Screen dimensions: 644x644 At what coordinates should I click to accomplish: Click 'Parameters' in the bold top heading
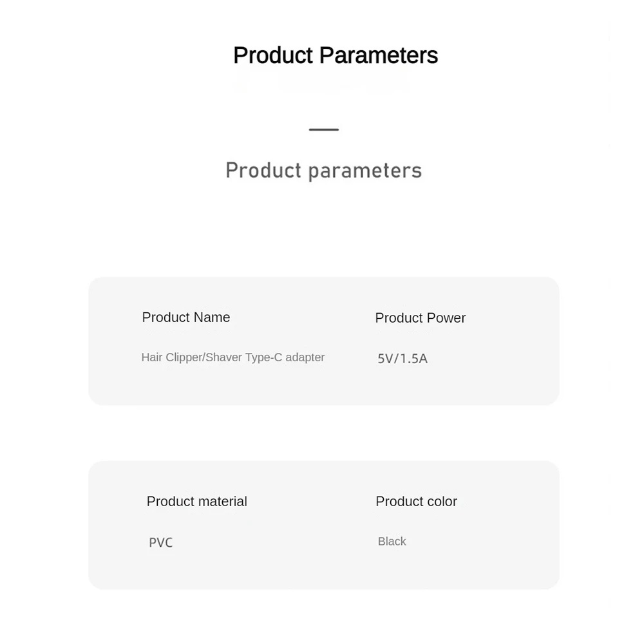379,55
